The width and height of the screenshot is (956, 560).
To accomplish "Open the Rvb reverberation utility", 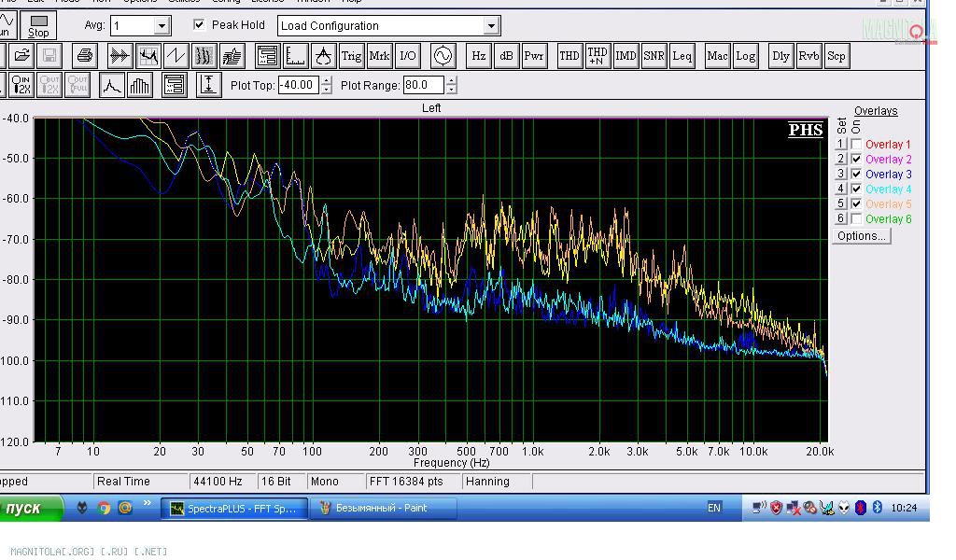I will [808, 56].
